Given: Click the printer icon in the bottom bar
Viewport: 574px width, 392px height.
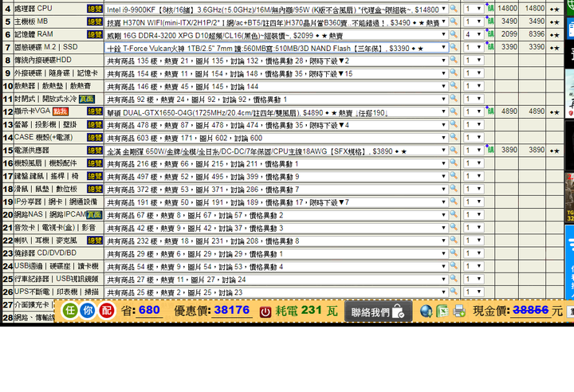Looking at the screenshot, I should click(x=459, y=311).
